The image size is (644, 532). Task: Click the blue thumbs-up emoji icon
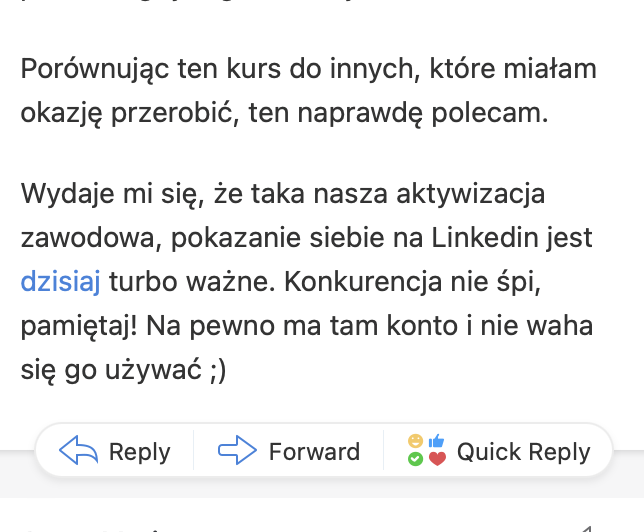click(436, 442)
